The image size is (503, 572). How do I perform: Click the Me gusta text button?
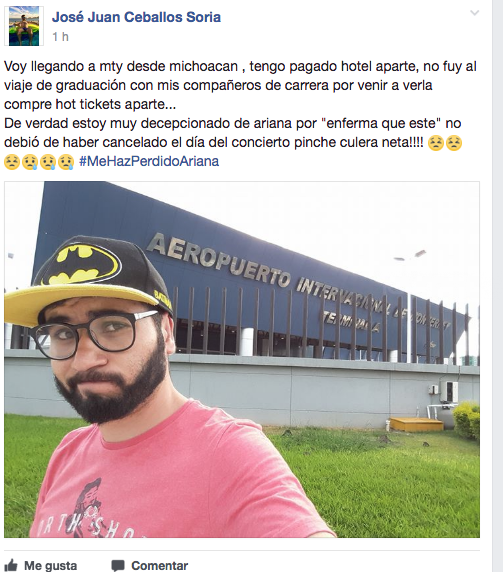click(x=50, y=566)
